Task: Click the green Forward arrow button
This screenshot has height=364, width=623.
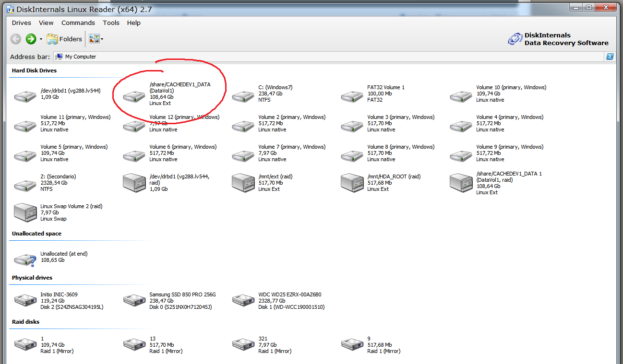Action: click(x=31, y=39)
